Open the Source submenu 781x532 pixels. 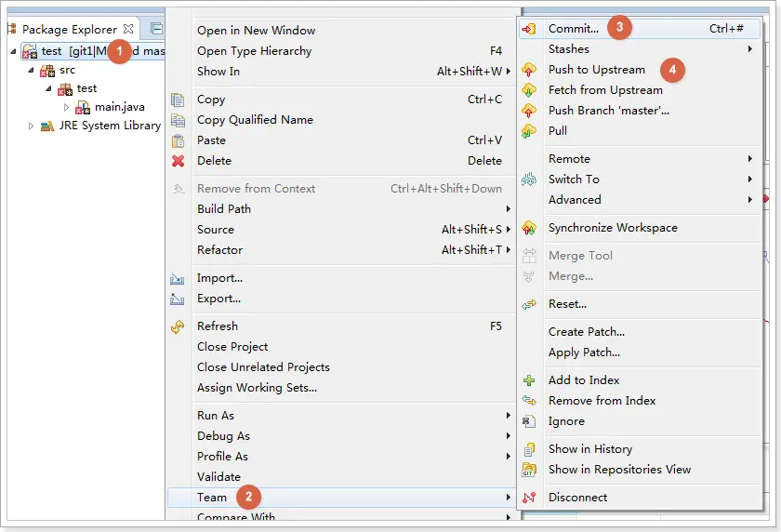[x=341, y=230]
